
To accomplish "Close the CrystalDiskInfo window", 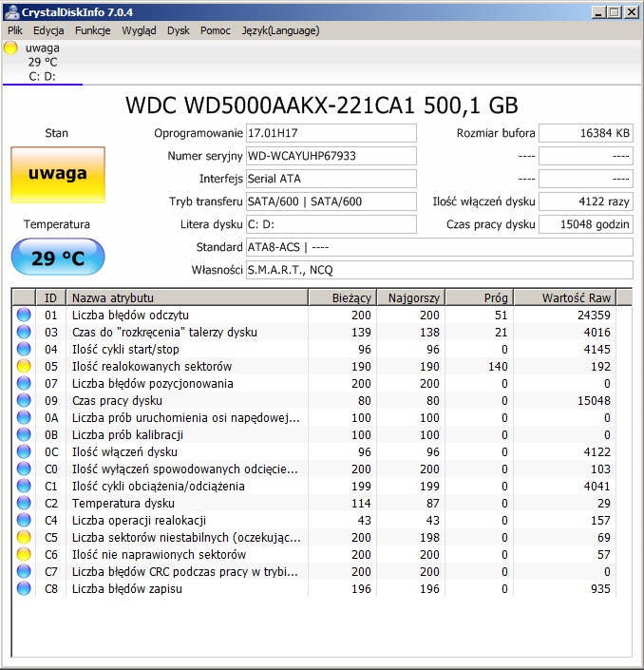I will coord(632,12).
